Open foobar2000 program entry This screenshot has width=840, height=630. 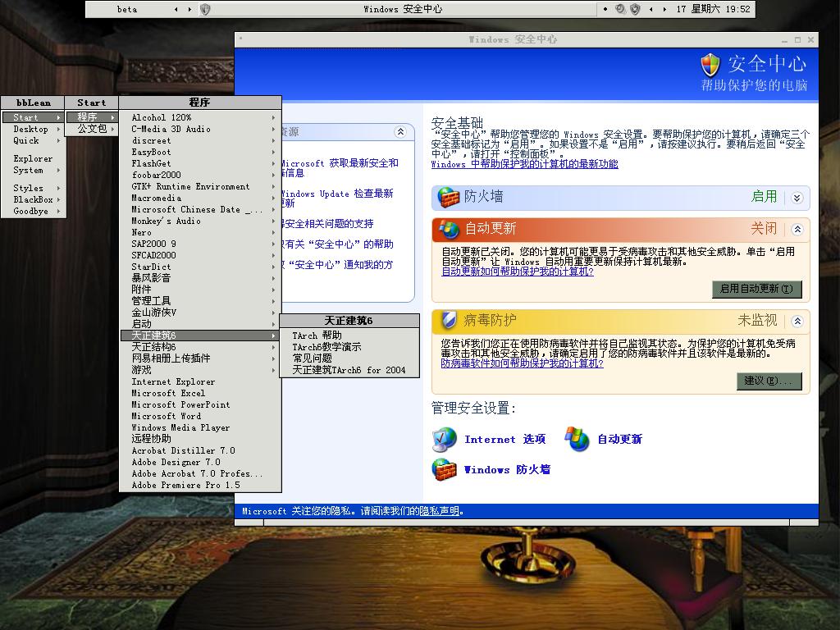click(201, 176)
